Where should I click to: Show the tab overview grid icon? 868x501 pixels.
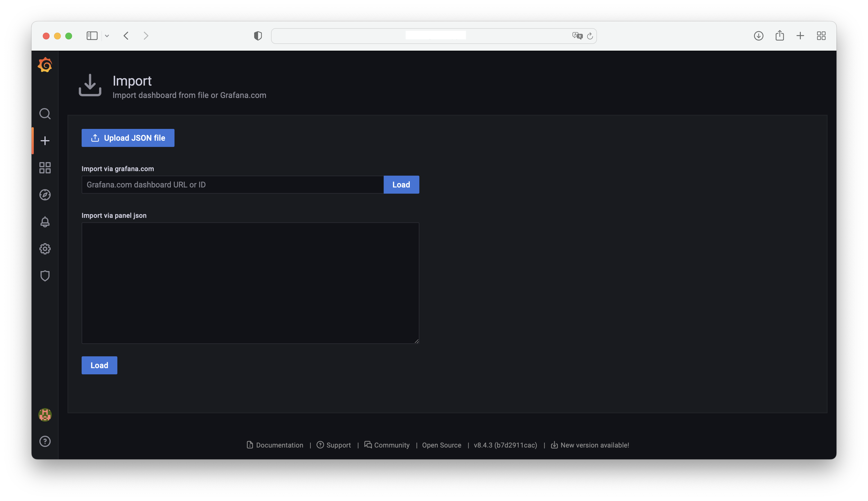click(821, 36)
